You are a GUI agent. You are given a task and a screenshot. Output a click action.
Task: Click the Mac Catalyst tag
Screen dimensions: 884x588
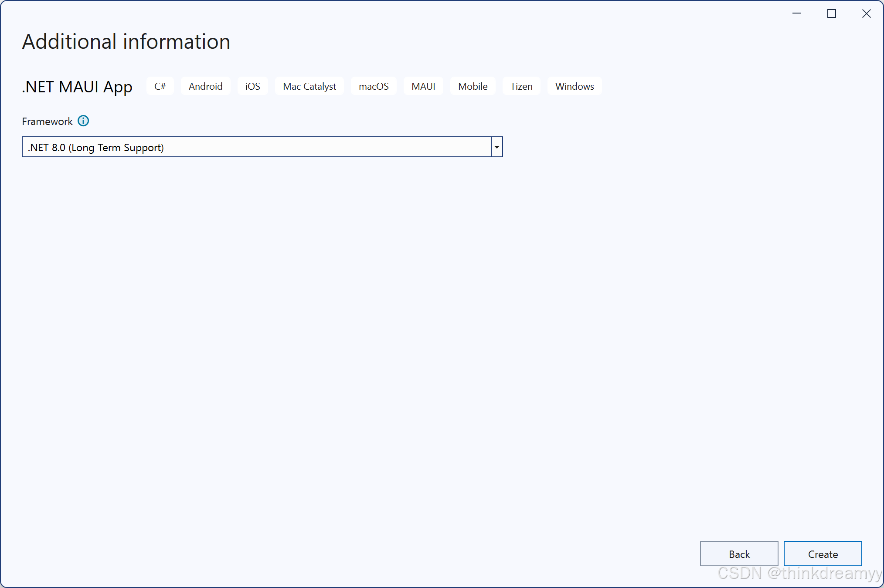309,86
